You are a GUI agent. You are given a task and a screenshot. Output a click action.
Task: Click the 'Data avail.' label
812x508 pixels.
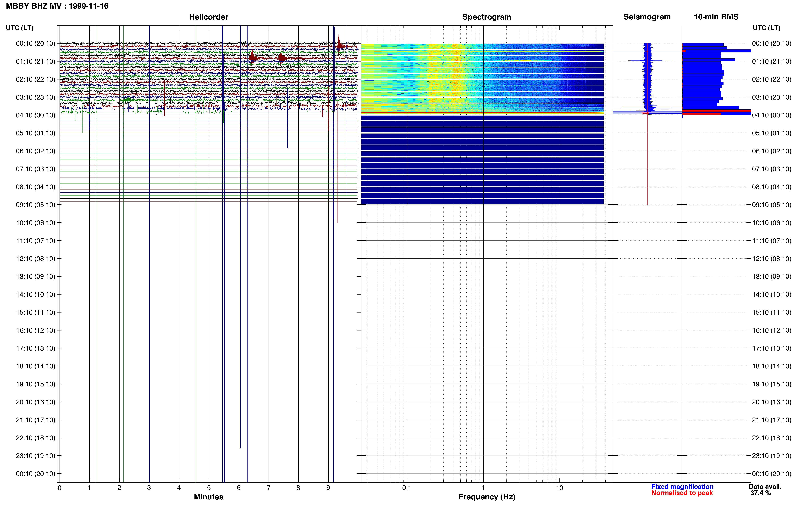pos(765,486)
